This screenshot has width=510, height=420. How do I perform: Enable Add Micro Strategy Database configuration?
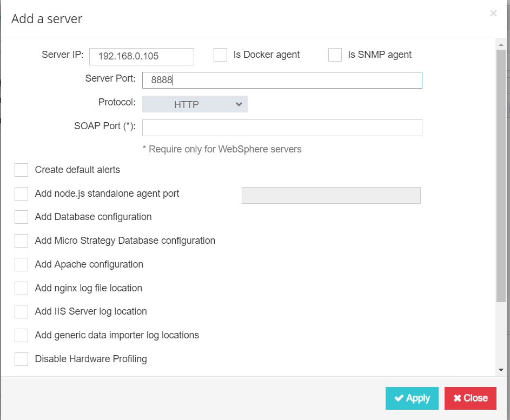click(22, 241)
